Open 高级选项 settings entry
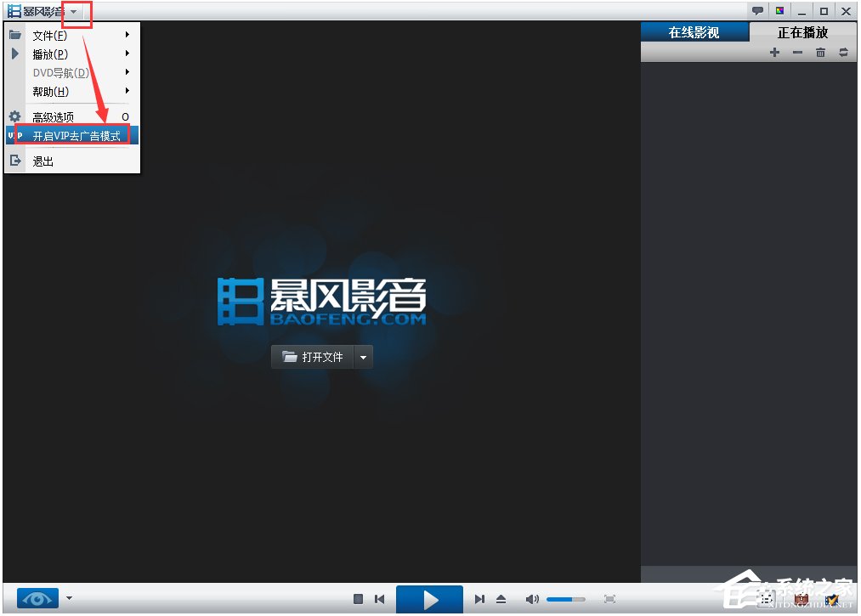The image size is (861, 616). [72, 116]
